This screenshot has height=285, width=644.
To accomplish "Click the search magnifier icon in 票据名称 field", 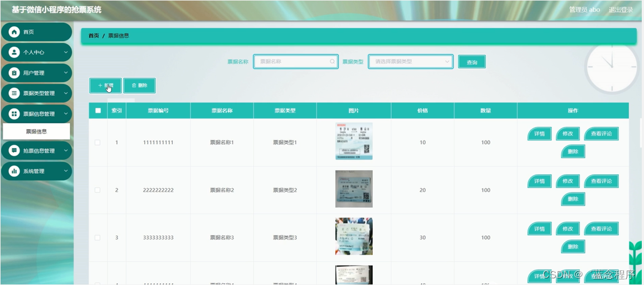I will pyautogui.click(x=332, y=62).
